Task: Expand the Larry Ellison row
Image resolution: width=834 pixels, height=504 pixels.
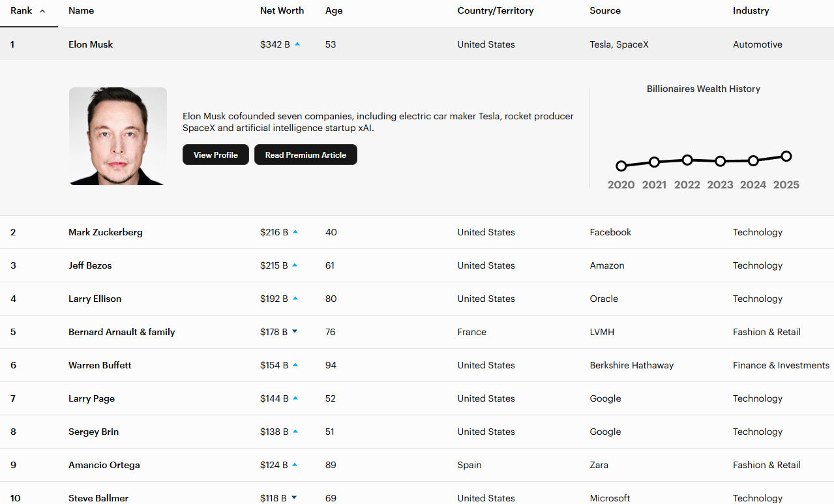Action: tap(417, 299)
